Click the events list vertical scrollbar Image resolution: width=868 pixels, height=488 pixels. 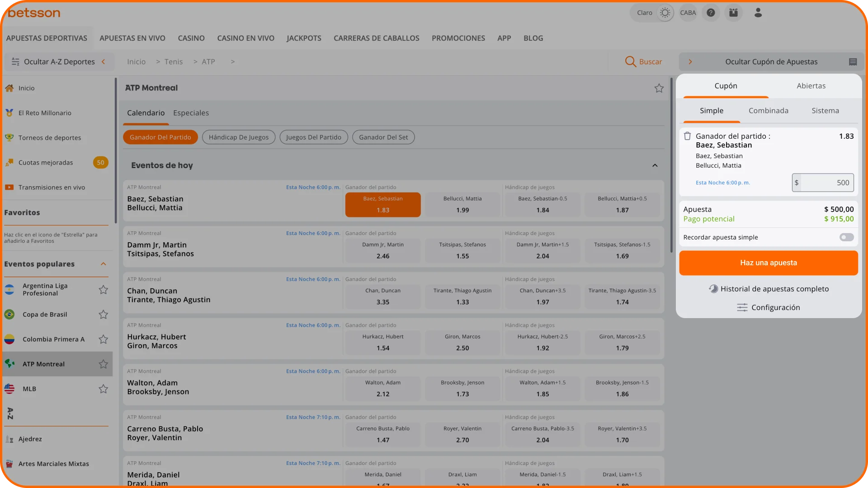(x=671, y=165)
